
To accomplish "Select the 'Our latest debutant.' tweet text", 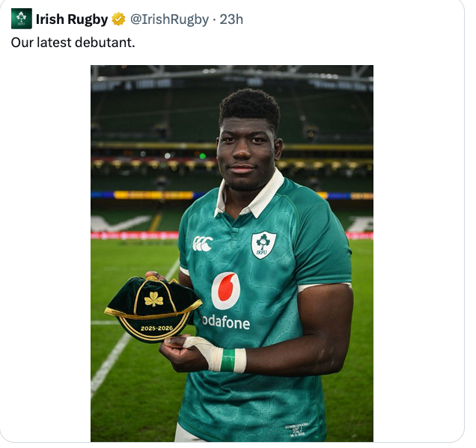I will tap(73, 42).
